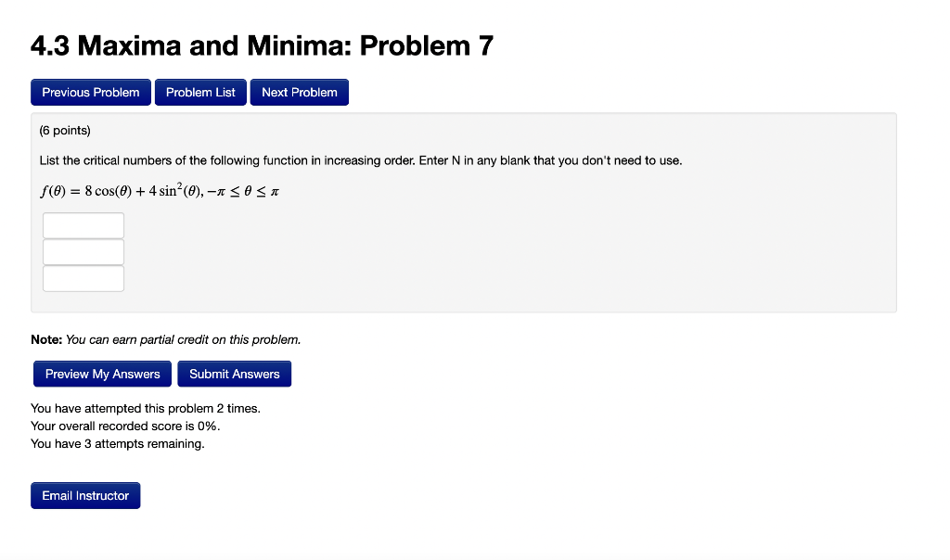Viewport: 950px width, 560px height.
Task: Click the Previous Problem button
Action: pyautogui.click(x=90, y=92)
